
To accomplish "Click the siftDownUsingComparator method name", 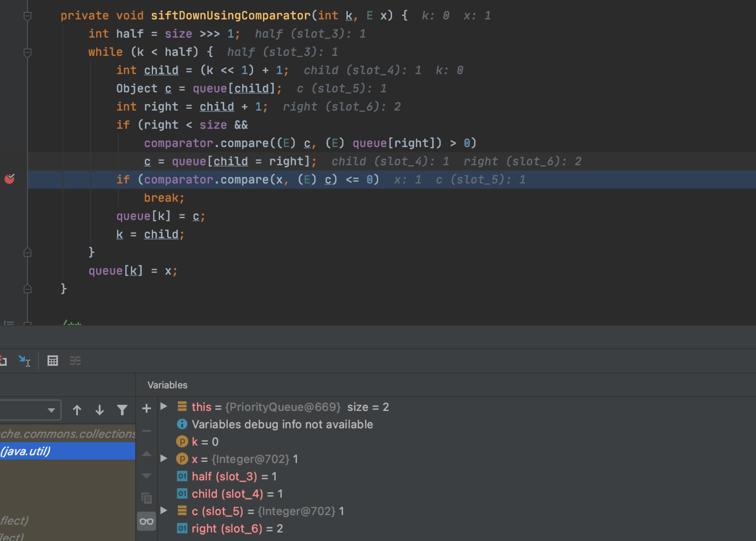I will [231, 16].
